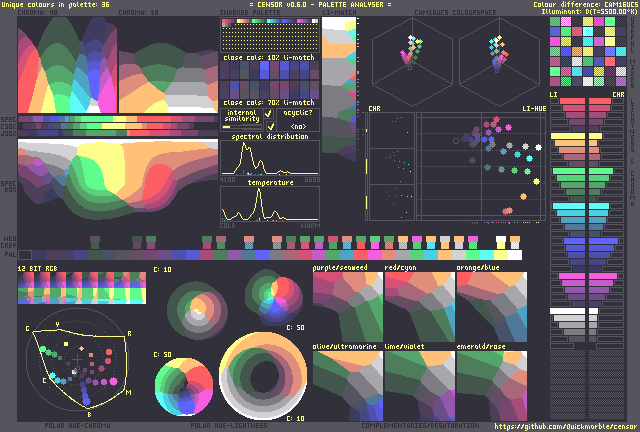Image resolution: width=640 pixels, height=432 pixels.
Task: Select the emerald/rose complementary panel
Action: coord(491,386)
